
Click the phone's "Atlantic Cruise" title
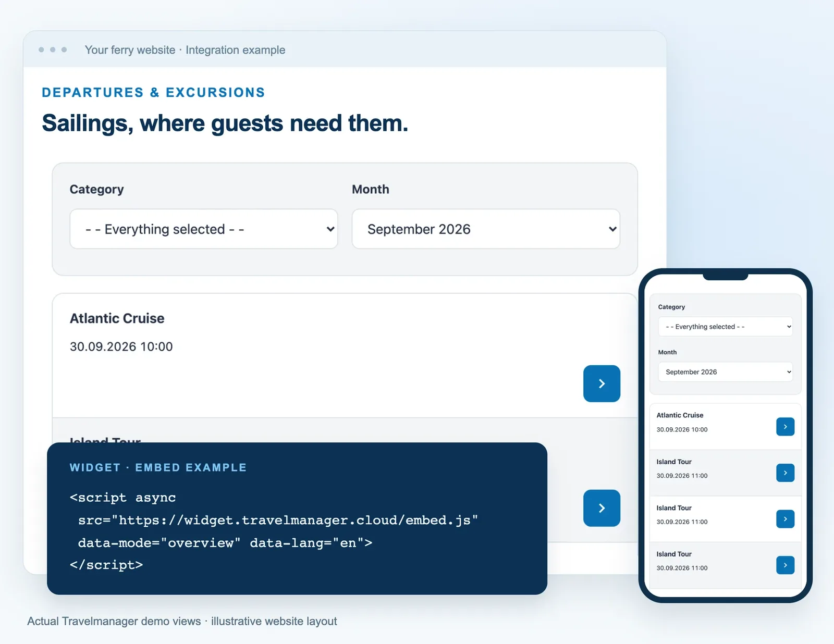(x=680, y=415)
